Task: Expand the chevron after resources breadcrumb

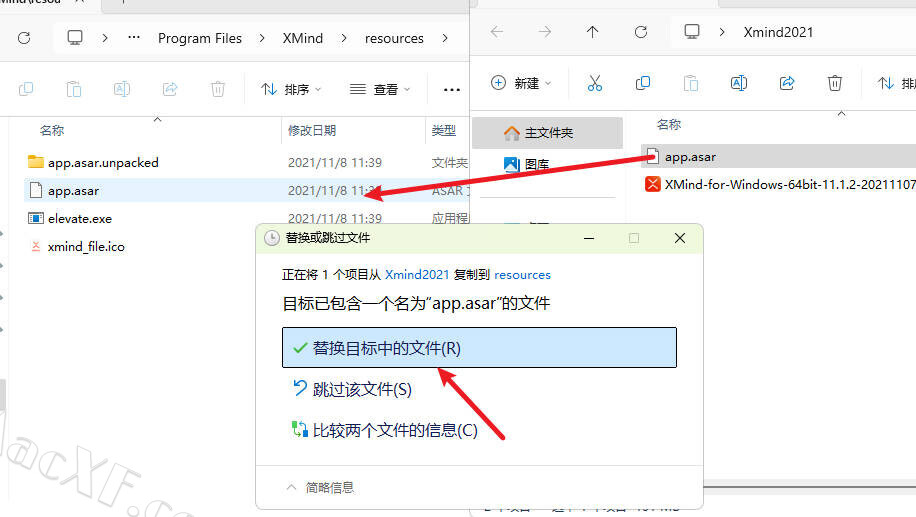Action: 445,38
